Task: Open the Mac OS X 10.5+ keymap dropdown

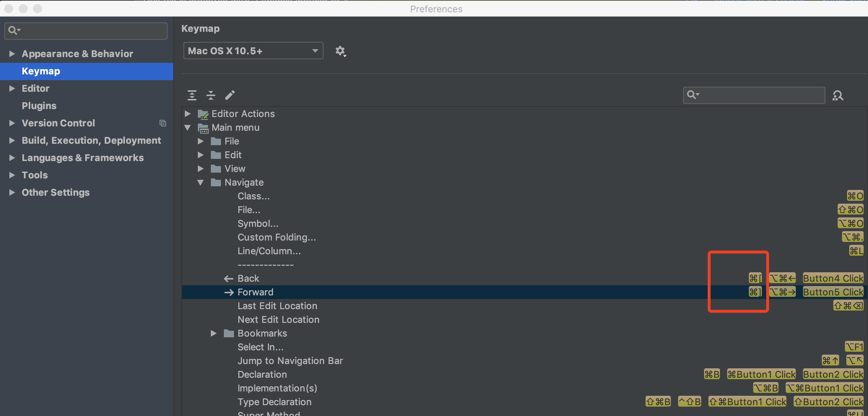Action: pyautogui.click(x=253, y=51)
